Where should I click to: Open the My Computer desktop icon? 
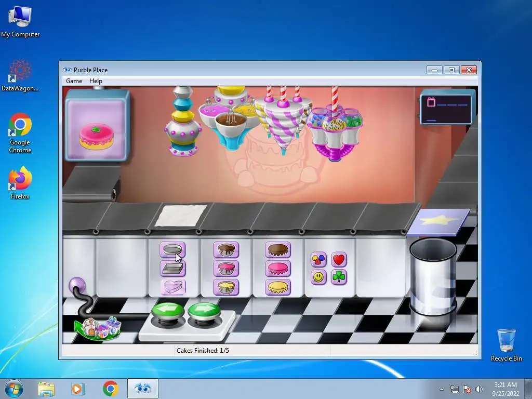click(x=20, y=22)
